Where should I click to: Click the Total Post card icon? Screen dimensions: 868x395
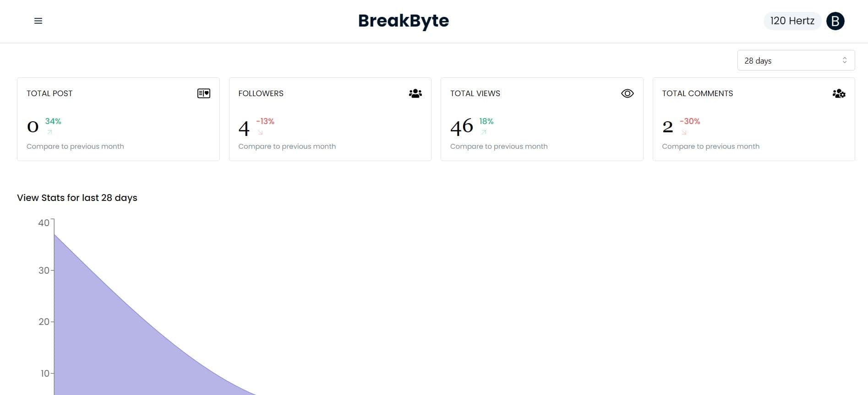204,93
